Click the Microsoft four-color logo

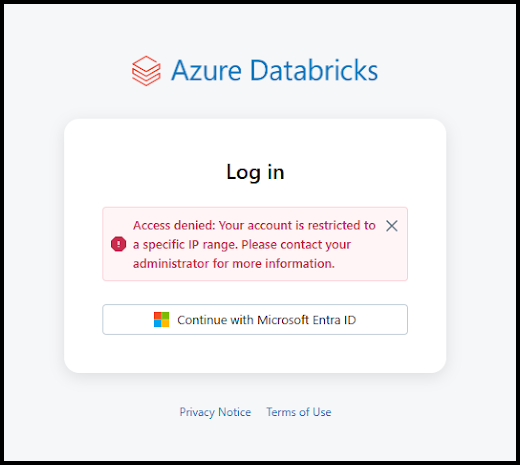point(161,319)
